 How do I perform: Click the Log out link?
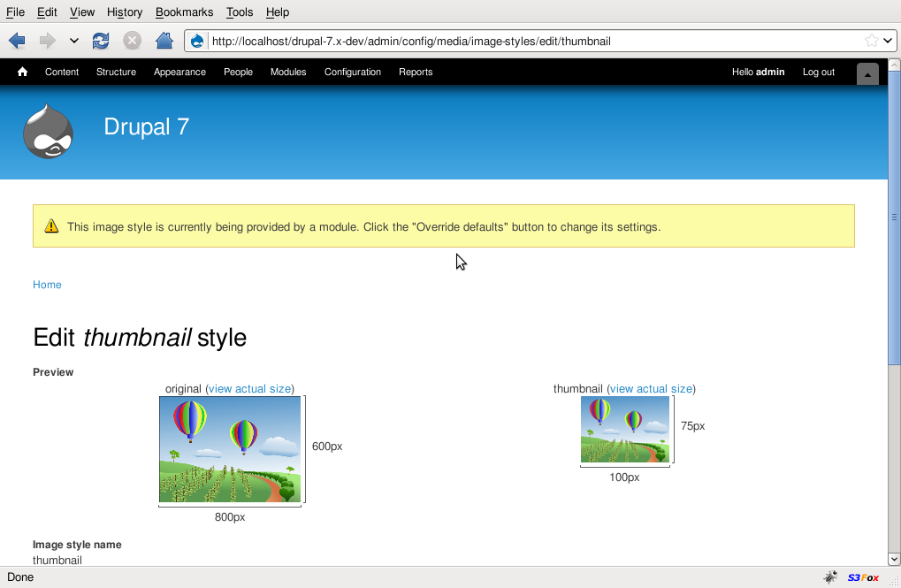tap(818, 73)
